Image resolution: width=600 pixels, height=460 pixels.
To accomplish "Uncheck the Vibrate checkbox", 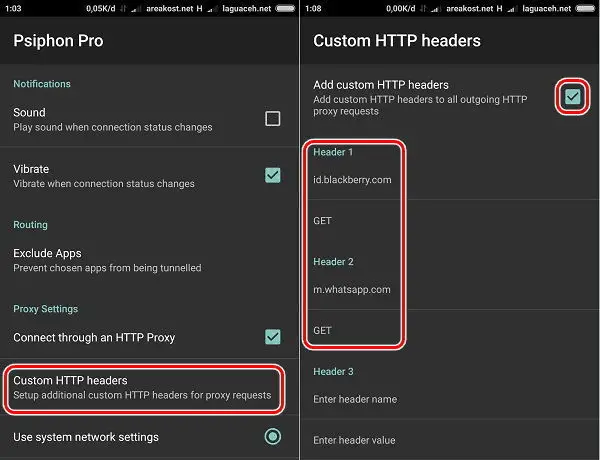I will click(272, 175).
